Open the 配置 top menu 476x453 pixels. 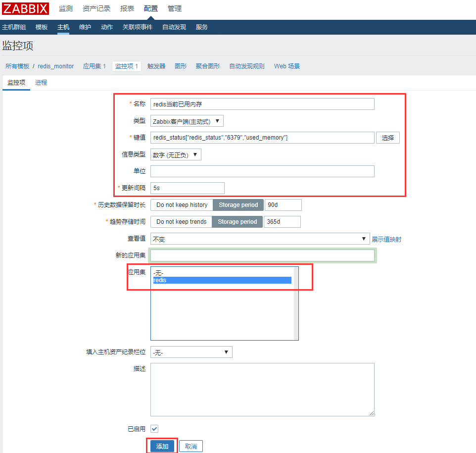pos(151,8)
